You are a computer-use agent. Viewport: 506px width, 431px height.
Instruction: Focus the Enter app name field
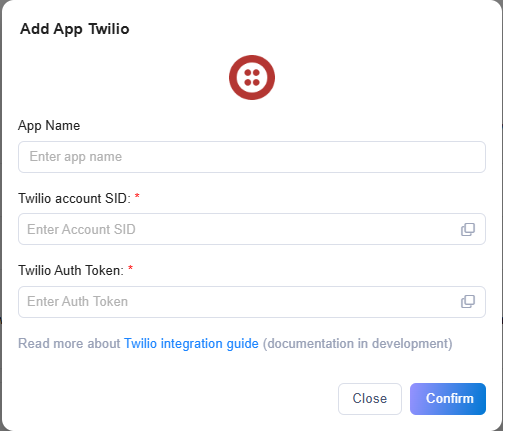[x=252, y=157]
